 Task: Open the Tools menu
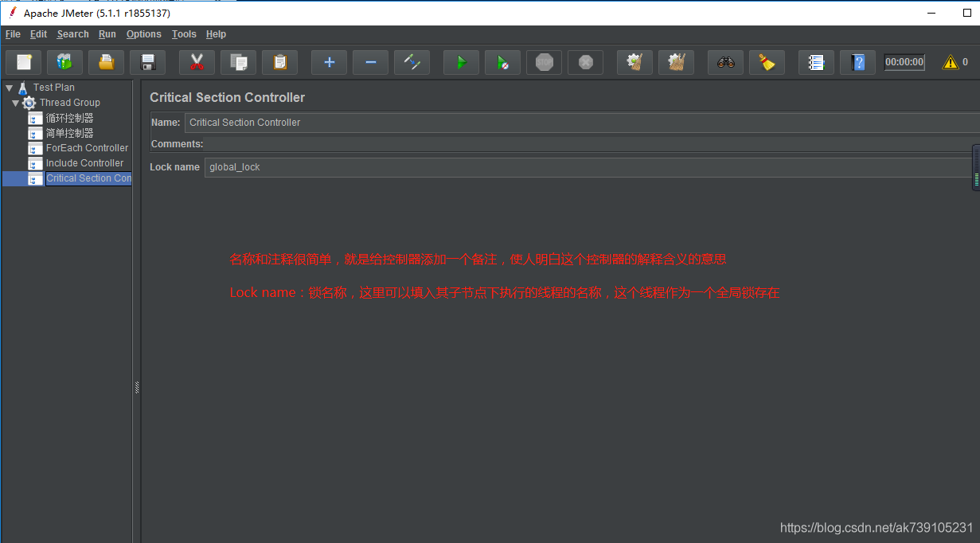(x=184, y=34)
